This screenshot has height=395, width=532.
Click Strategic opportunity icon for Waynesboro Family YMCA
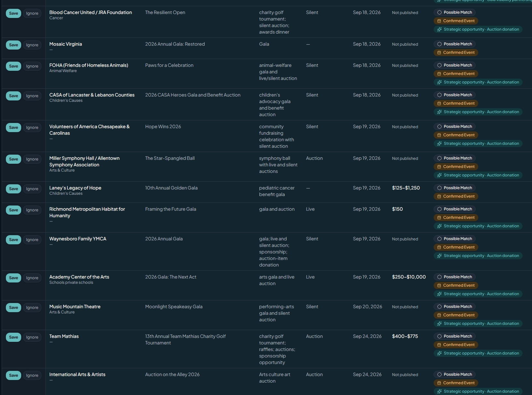[x=439, y=256]
